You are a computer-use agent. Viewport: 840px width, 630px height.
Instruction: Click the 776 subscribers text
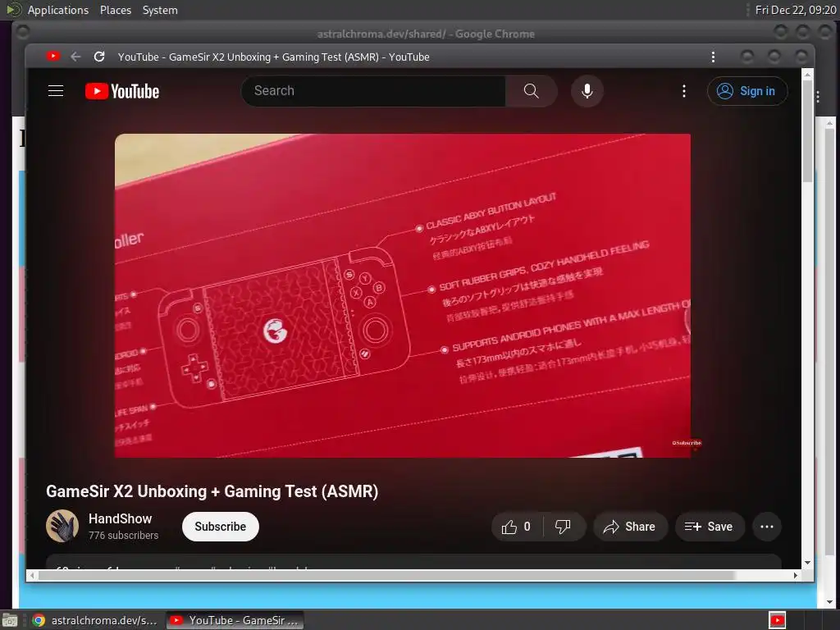pyautogui.click(x=123, y=535)
